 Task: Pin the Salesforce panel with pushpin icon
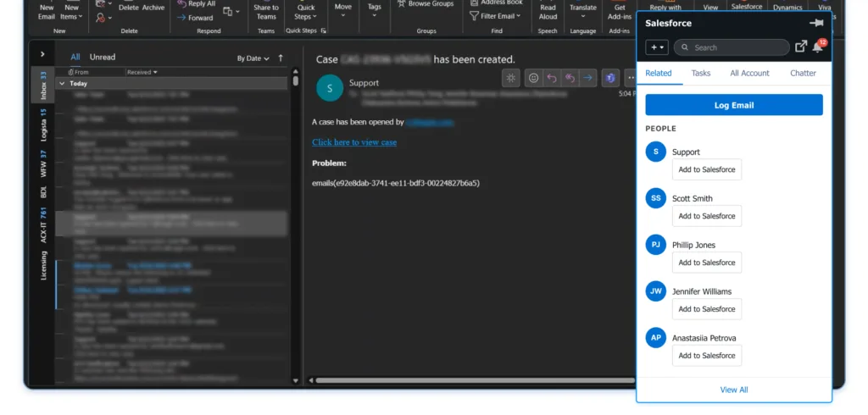[816, 23]
